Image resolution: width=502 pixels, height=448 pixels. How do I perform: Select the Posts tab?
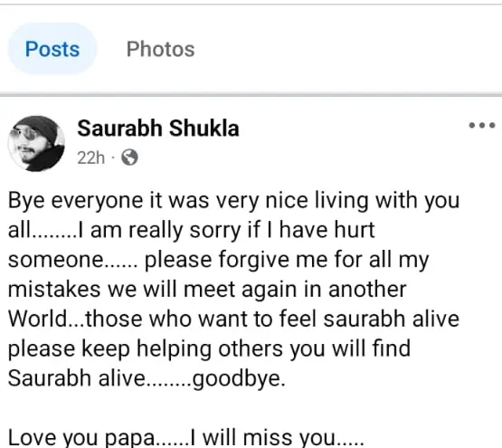click(52, 49)
